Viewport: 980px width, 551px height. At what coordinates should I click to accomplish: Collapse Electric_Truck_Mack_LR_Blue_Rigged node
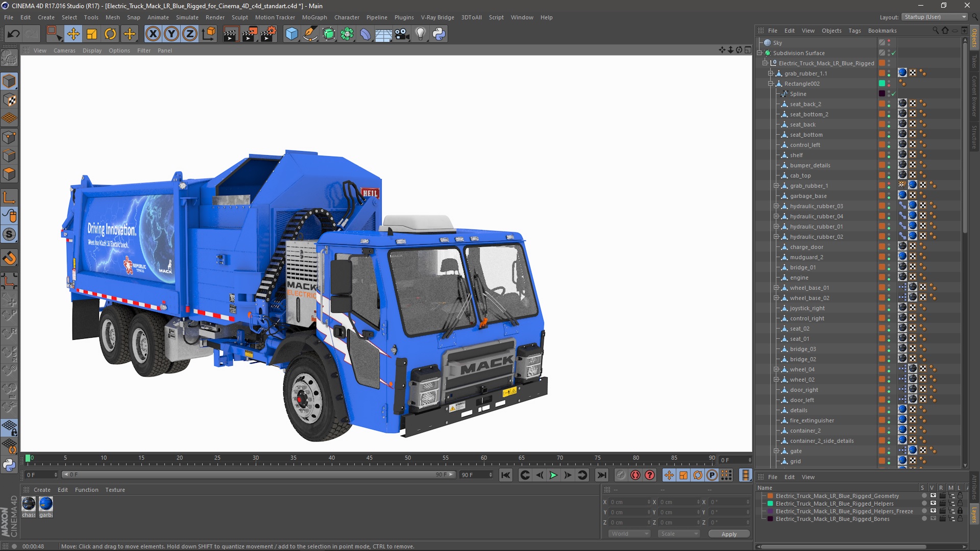point(765,63)
